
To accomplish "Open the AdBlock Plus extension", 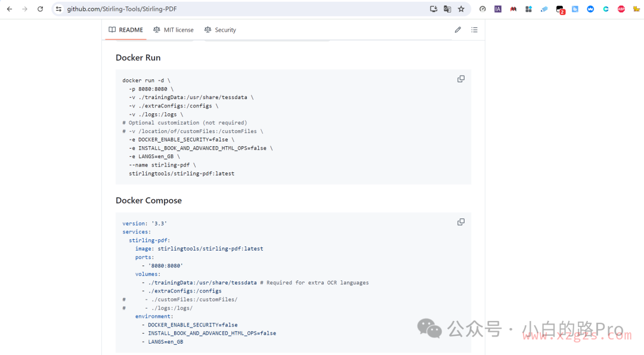I will (621, 9).
